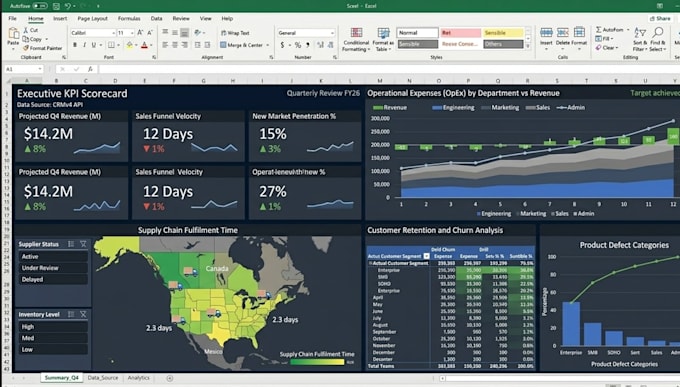Screen dimensions: 680x387
Task: Click the Save icon in title bar
Action: coord(56,6)
